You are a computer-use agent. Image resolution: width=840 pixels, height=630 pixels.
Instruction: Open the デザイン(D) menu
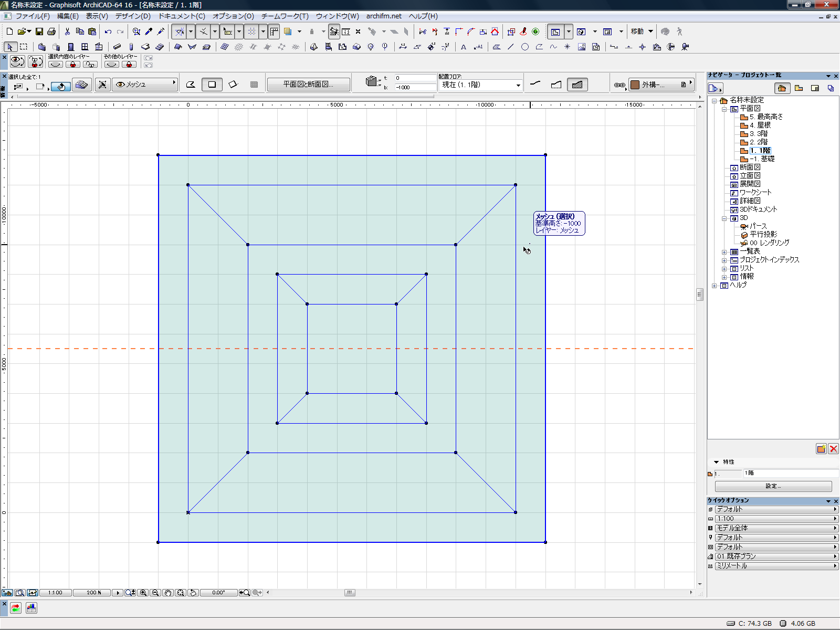(133, 16)
